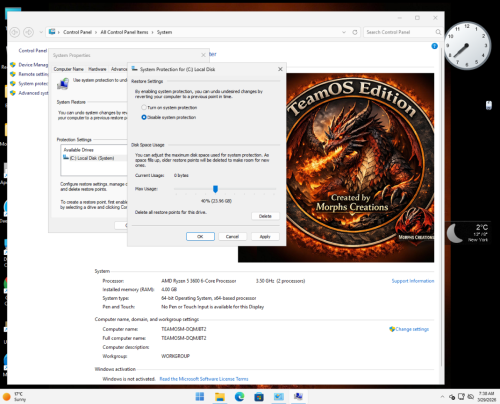
Task: Click the Windows Start button
Action: [200, 396]
